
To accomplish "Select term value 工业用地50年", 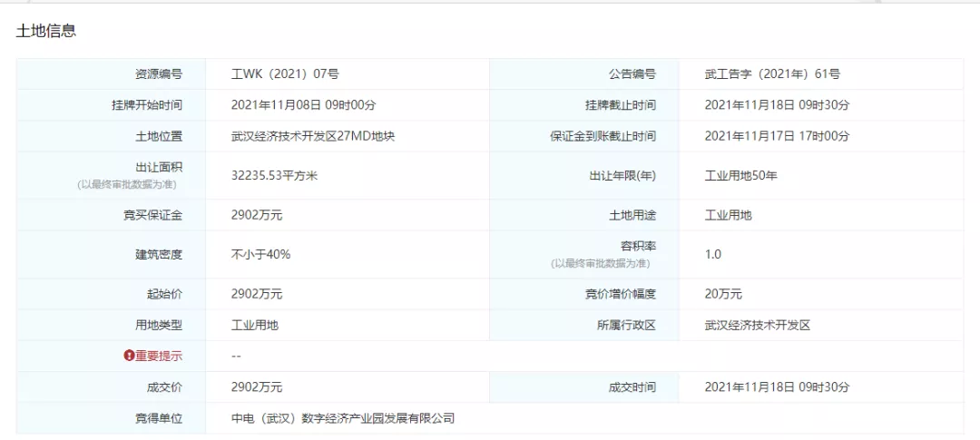I will click(740, 176).
